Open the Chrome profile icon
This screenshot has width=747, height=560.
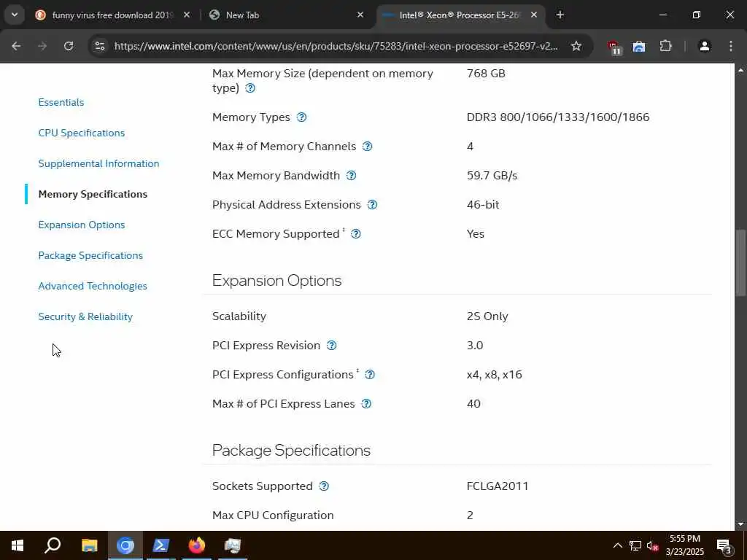[x=705, y=46]
